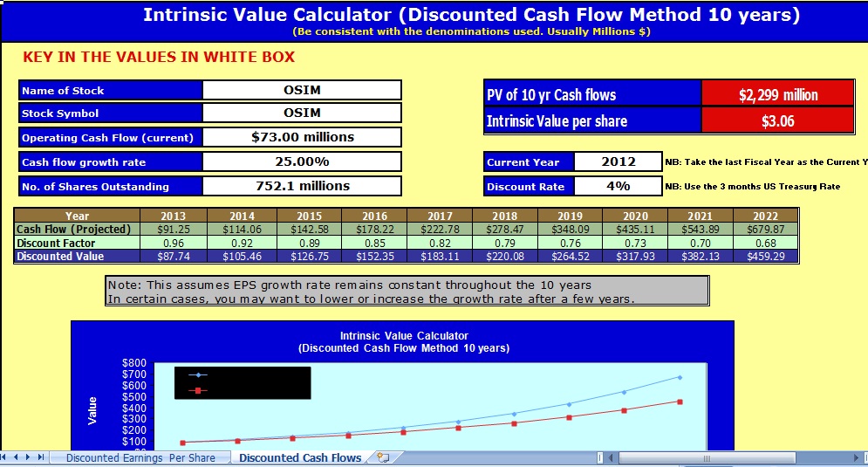The width and height of the screenshot is (868, 467).
Task: Click the NB note about 3 months US Treasury Rate
Action: click(x=752, y=187)
